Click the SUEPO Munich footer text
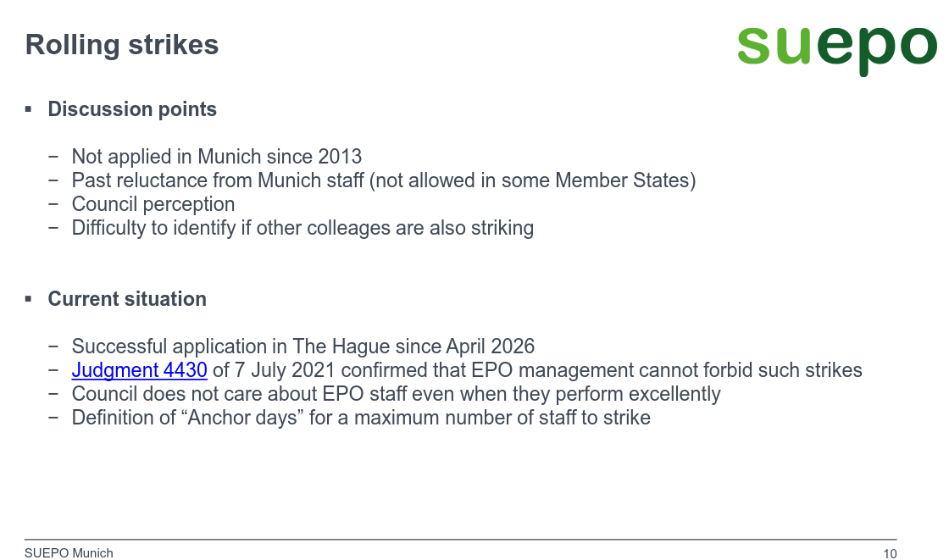949x560 pixels. click(69, 553)
